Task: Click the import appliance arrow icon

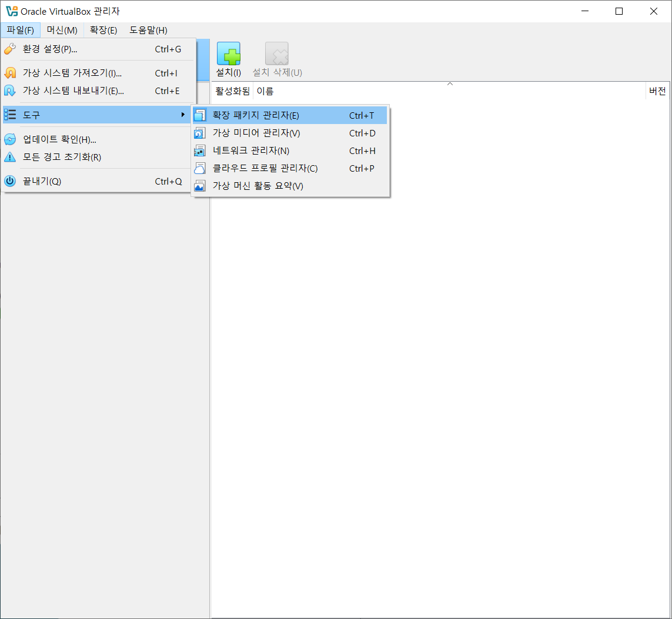Action: click(10, 73)
